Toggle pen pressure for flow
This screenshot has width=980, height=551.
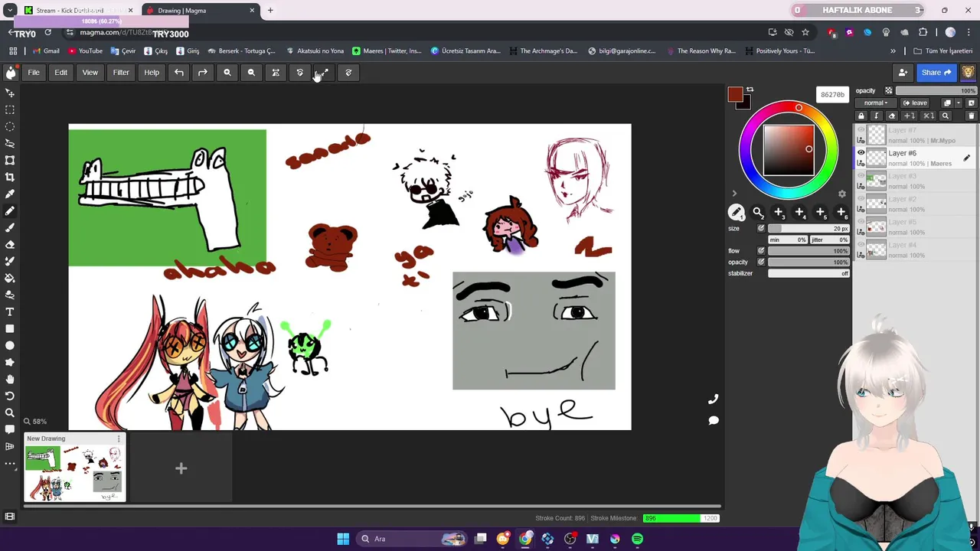click(x=761, y=250)
